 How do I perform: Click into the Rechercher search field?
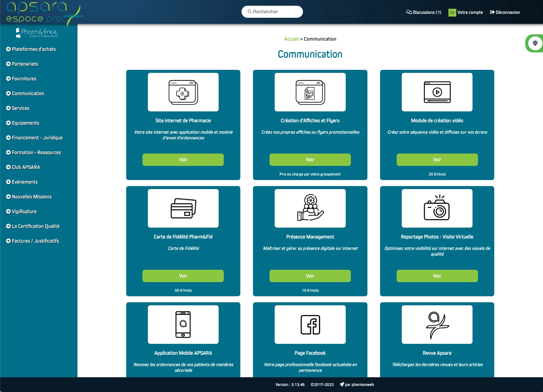[272, 12]
